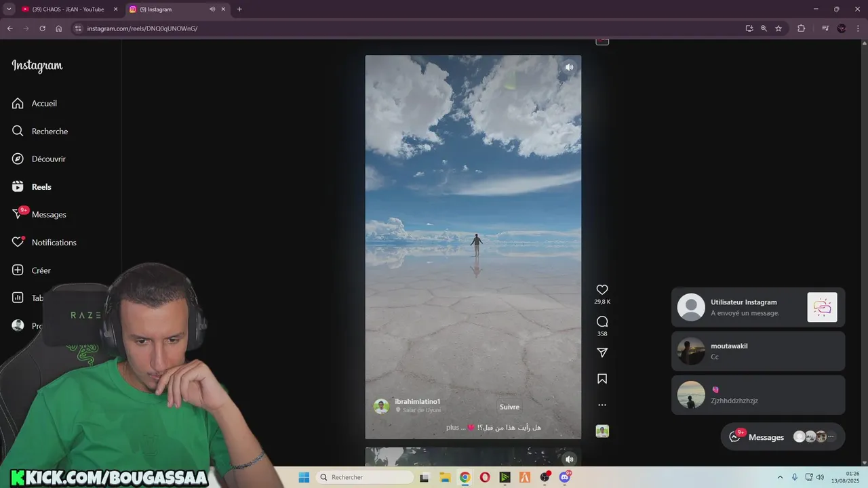Screen dimensions: 868x488
Task: Open thumbnail in Utilisateur Instagram notification
Action: [x=822, y=308]
